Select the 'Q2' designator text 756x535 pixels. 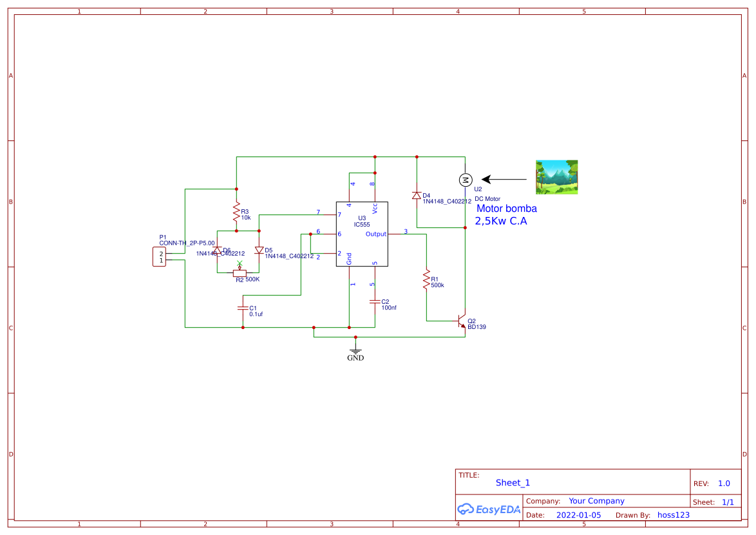tap(471, 321)
